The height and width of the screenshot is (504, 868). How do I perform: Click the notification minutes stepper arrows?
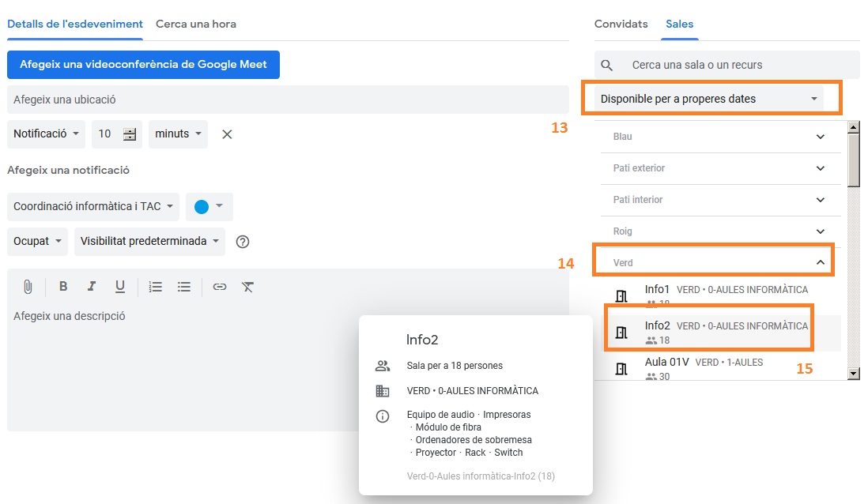(130, 134)
